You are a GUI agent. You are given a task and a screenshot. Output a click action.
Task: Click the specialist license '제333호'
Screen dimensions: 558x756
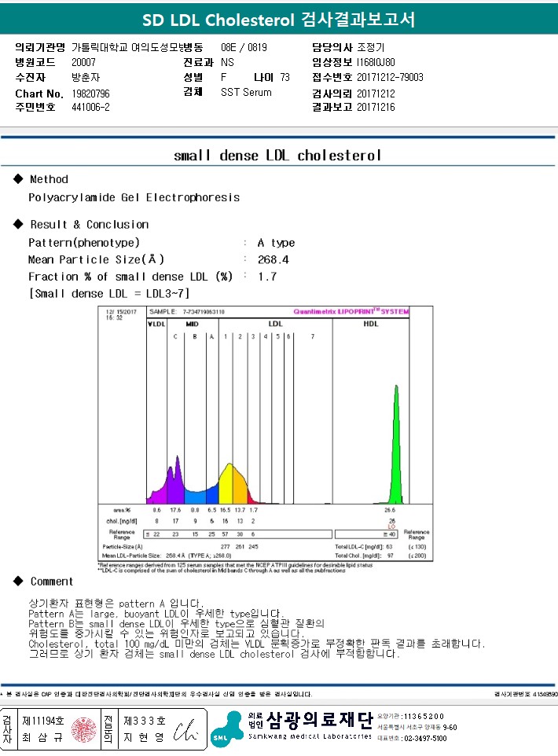[144, 721]
